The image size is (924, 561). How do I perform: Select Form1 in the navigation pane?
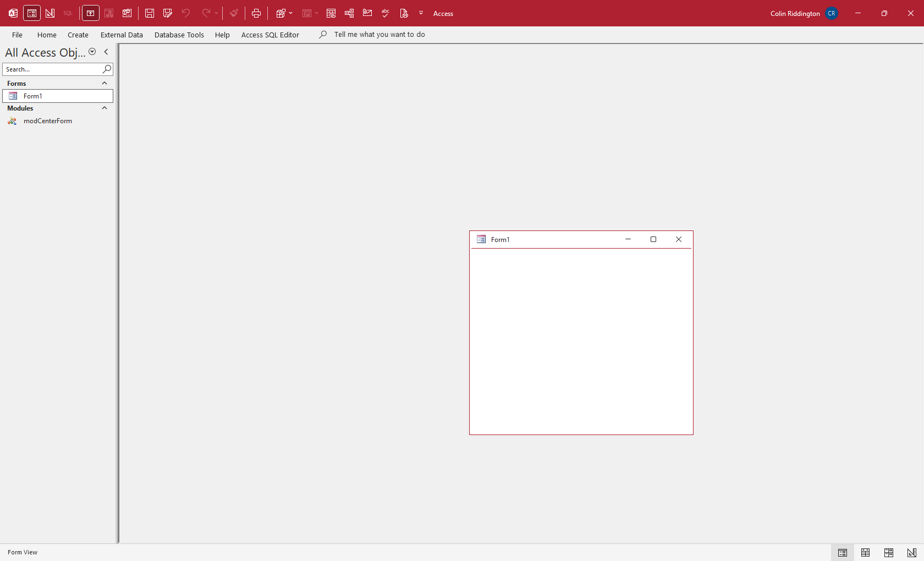pyautogui.click(x=58, y=96)
